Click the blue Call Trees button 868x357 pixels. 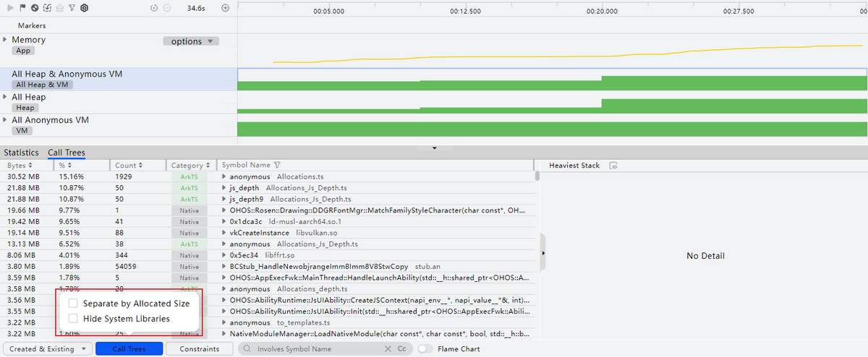pos(129,349)
